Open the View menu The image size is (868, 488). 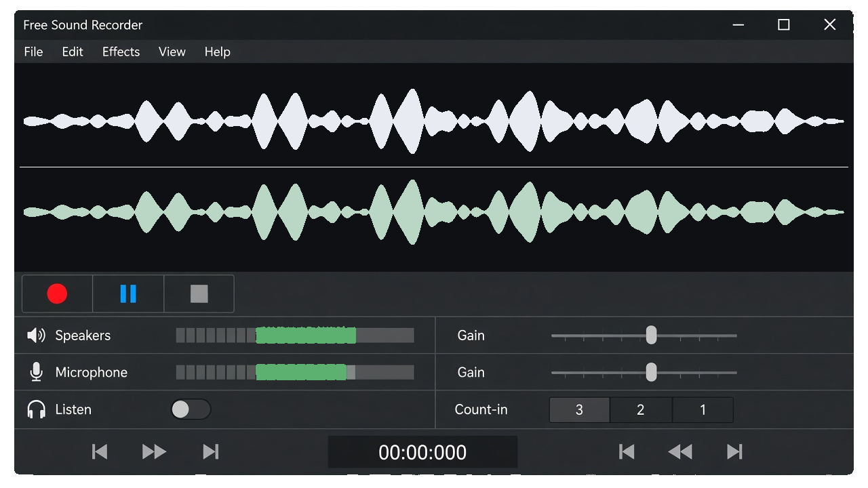(x=172, y=52)
